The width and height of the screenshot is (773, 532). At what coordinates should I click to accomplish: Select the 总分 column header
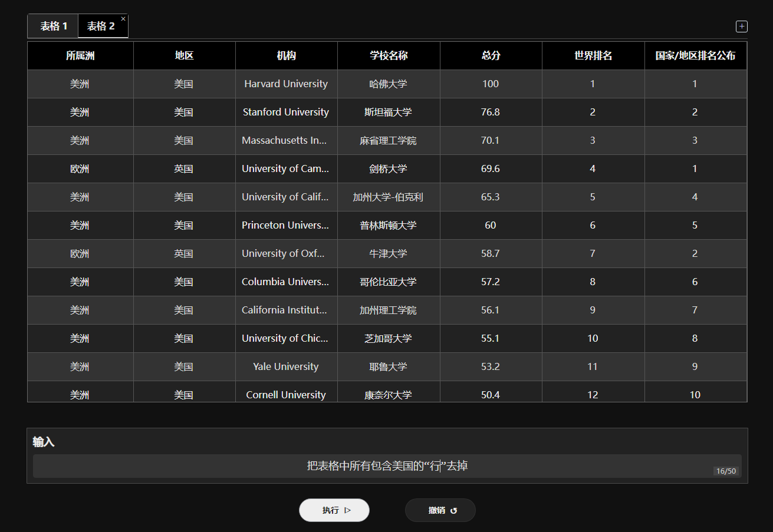pyautogui.click(x=491, y=56)
